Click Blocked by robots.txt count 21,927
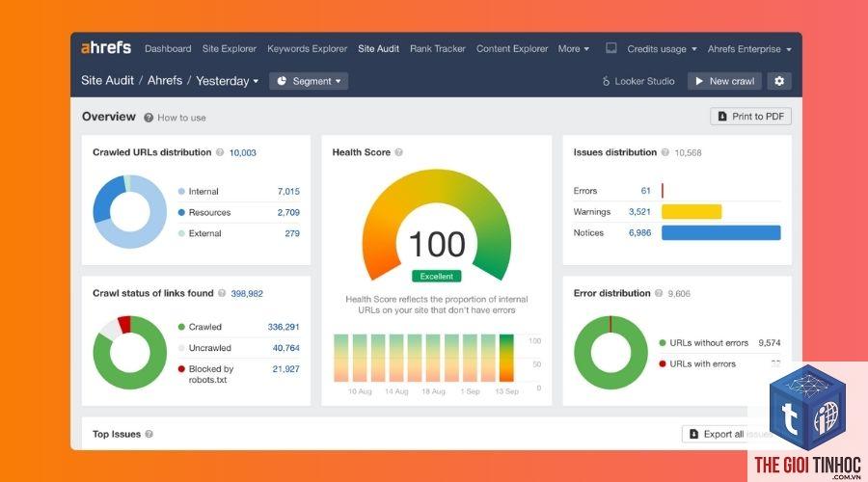Image resolution: width=868 pixels, height=482 pixels. (x=285, y=369)
